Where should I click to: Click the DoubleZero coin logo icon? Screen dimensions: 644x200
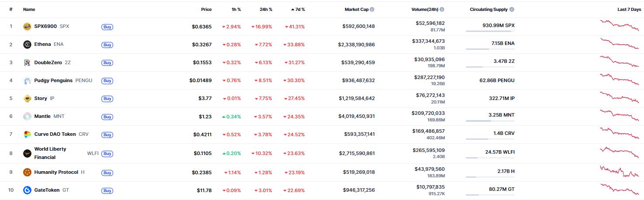pos(27,62)
